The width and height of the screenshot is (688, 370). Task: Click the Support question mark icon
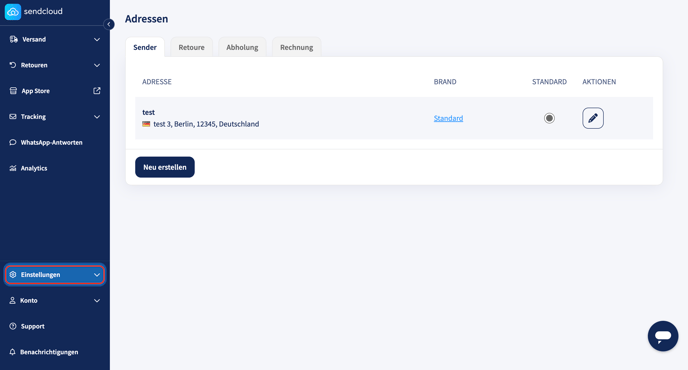pos(13,326)
